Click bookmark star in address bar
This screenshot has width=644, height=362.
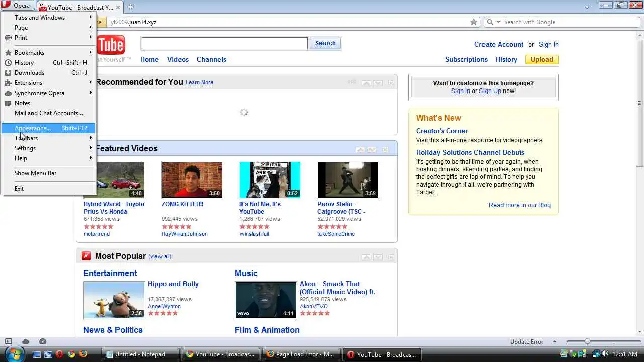click(473, 22)
